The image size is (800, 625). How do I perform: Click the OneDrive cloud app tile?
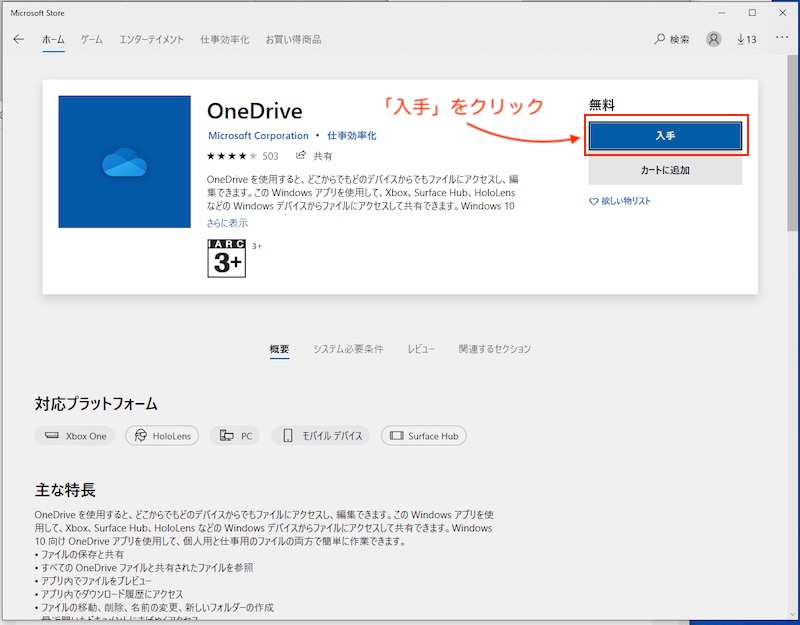click(124, 162)
